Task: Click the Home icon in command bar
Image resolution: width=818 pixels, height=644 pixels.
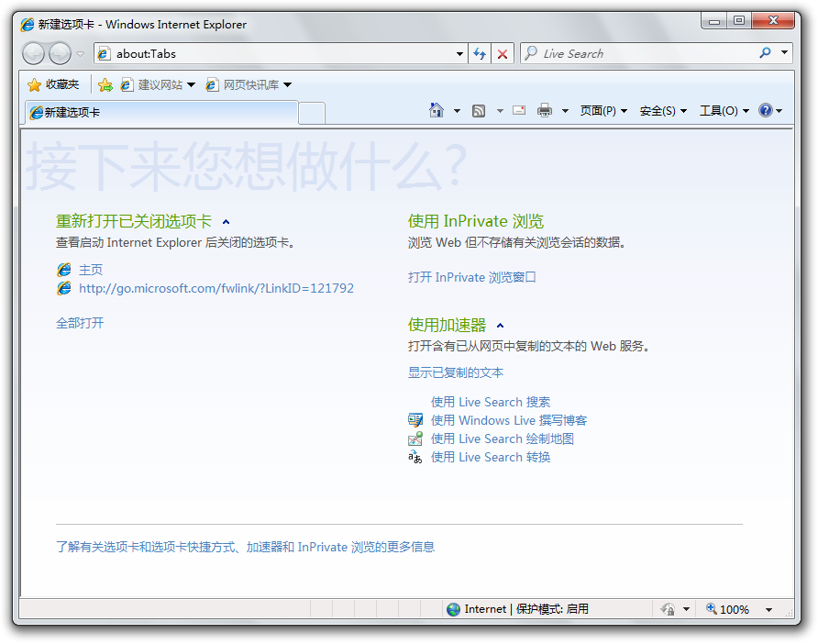Action: click(437, 111)
